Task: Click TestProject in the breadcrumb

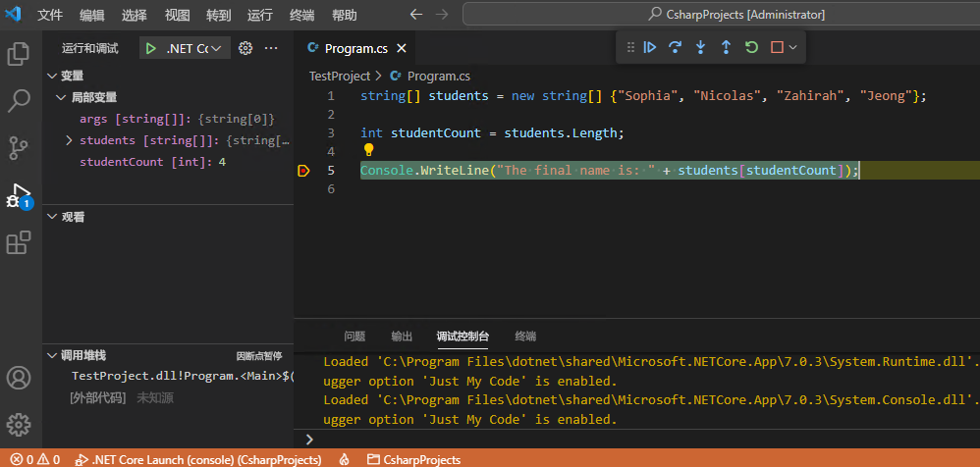Action: coord(340,77)
